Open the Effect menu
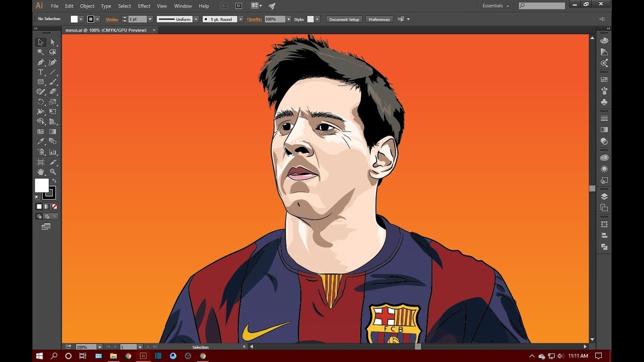 click(144, 6)
